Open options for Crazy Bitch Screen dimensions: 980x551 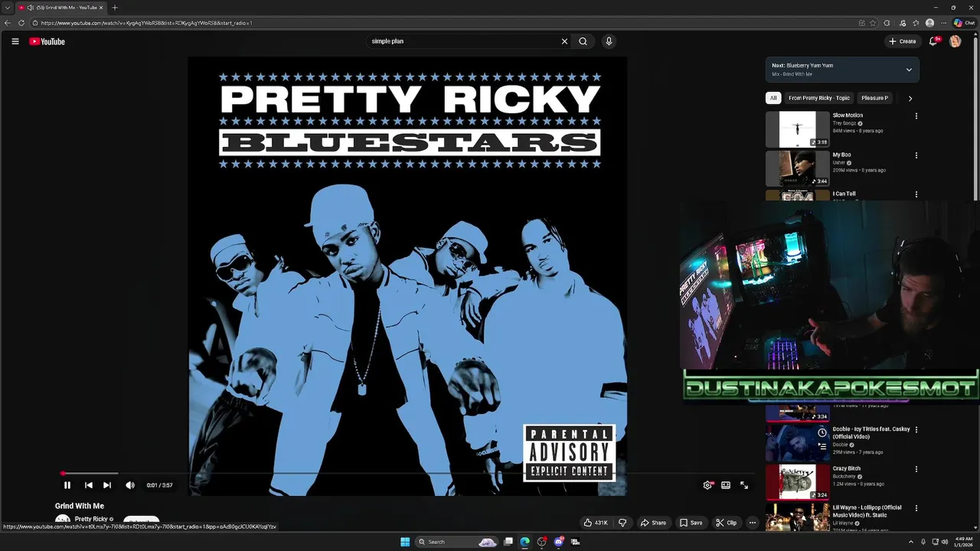[916, 469]
